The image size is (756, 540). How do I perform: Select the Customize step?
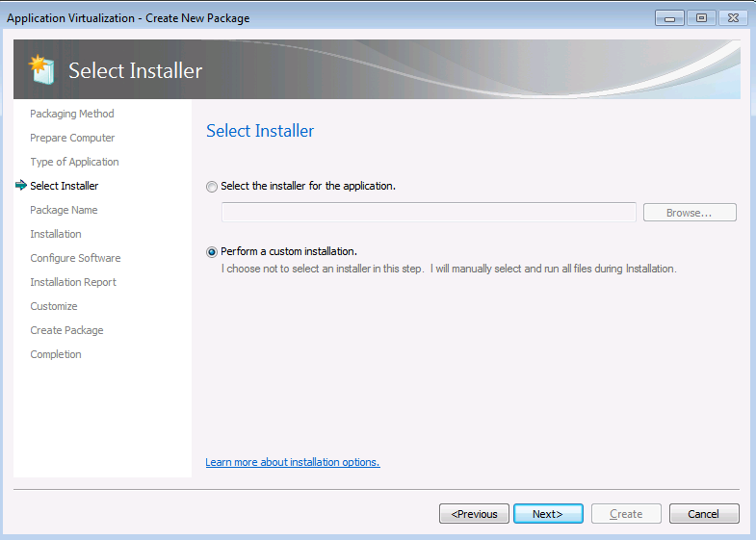click(x=54, y=306)
